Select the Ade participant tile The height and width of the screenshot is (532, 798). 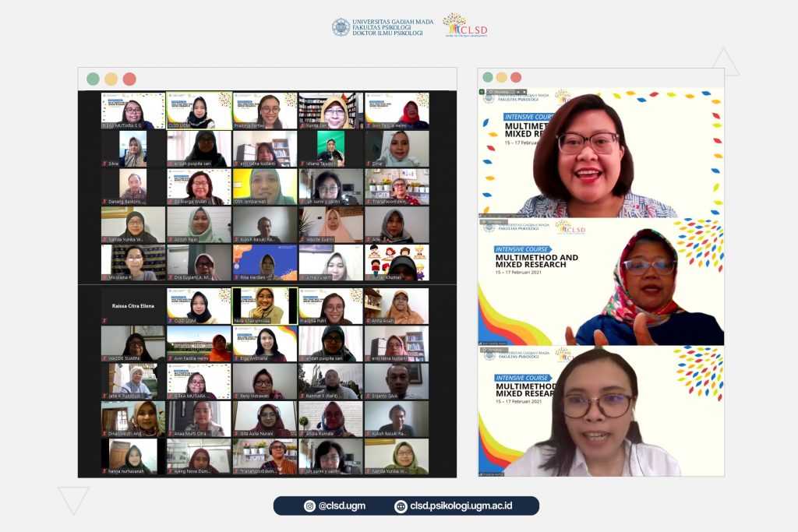pyautogui.click(x=397, y=225)
